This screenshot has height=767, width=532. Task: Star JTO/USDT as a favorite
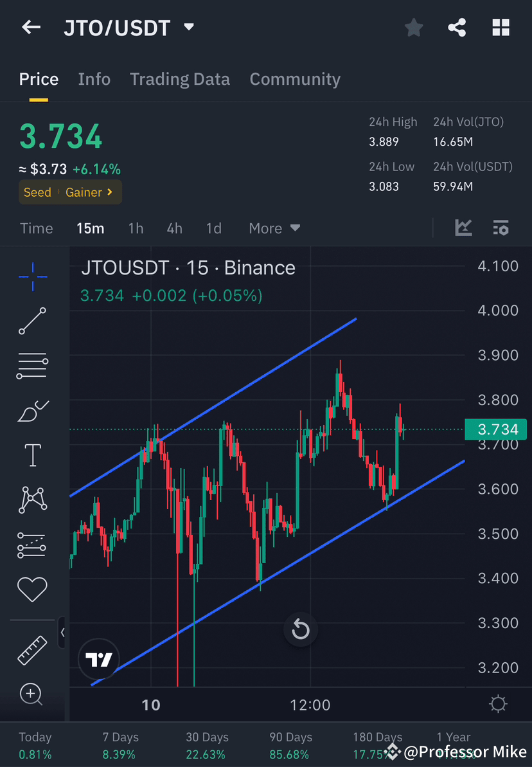coord(413,27)
